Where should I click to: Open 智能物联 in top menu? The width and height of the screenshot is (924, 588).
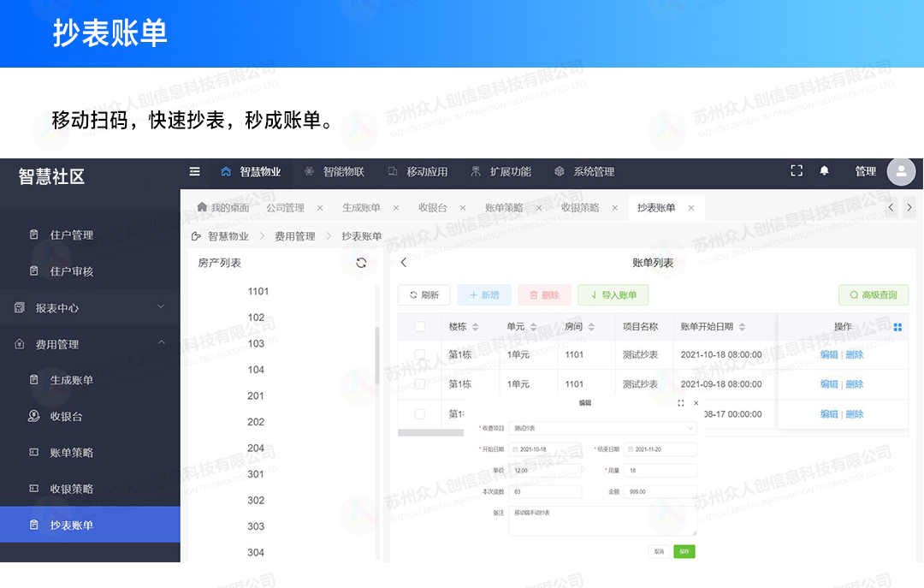point(335,171)
